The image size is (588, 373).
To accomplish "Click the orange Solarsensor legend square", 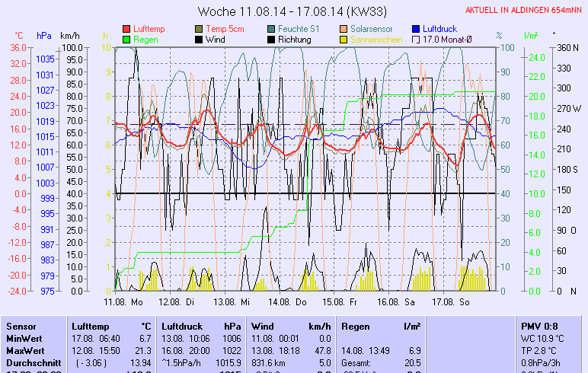I will point(344,29).
